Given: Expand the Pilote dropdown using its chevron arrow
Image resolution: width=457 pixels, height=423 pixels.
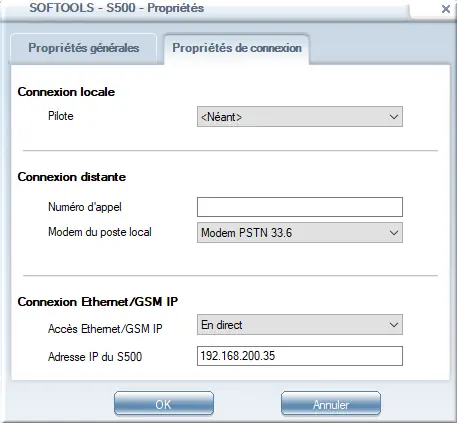Looking at the screenshot, I should 394,117.
